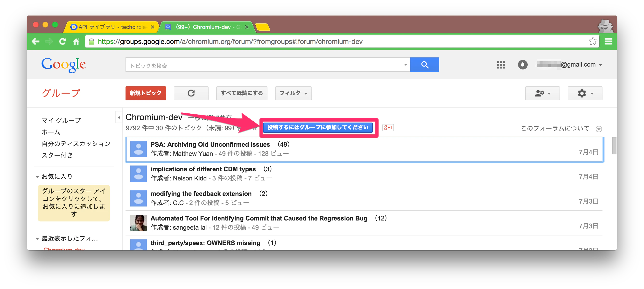Click 投稿するにはグループに参加してください button

click(318, 127)
